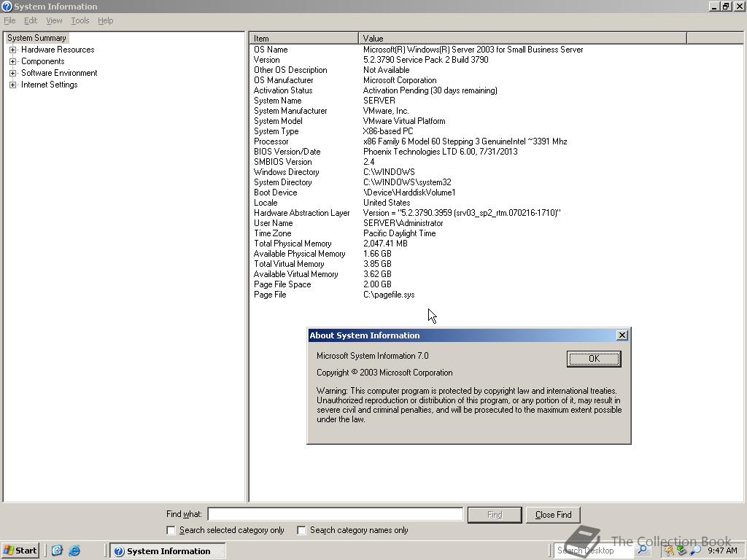The height and width of the screenshot is (560, 747).
Task: Expand the Internet Settings tree node
Action: (x=13, y=85)
